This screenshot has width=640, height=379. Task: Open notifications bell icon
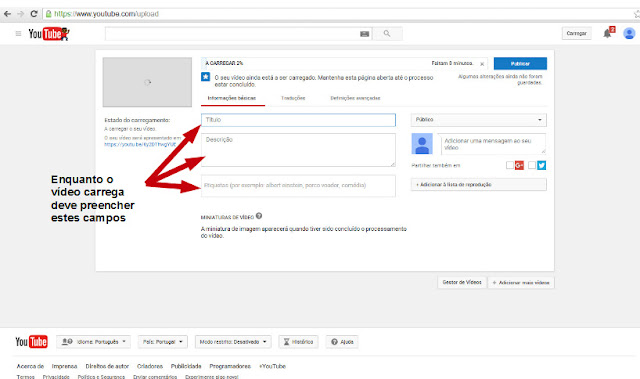[607, 33]
